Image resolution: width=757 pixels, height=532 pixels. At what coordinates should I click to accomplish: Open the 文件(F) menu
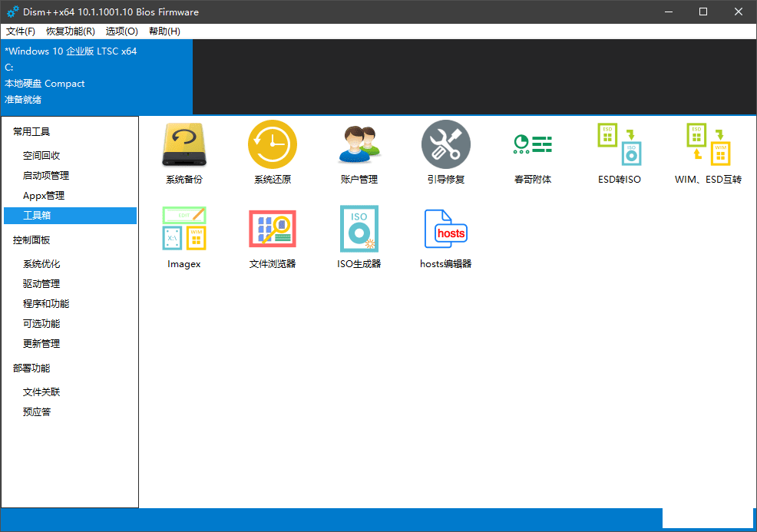coord(20,31)
